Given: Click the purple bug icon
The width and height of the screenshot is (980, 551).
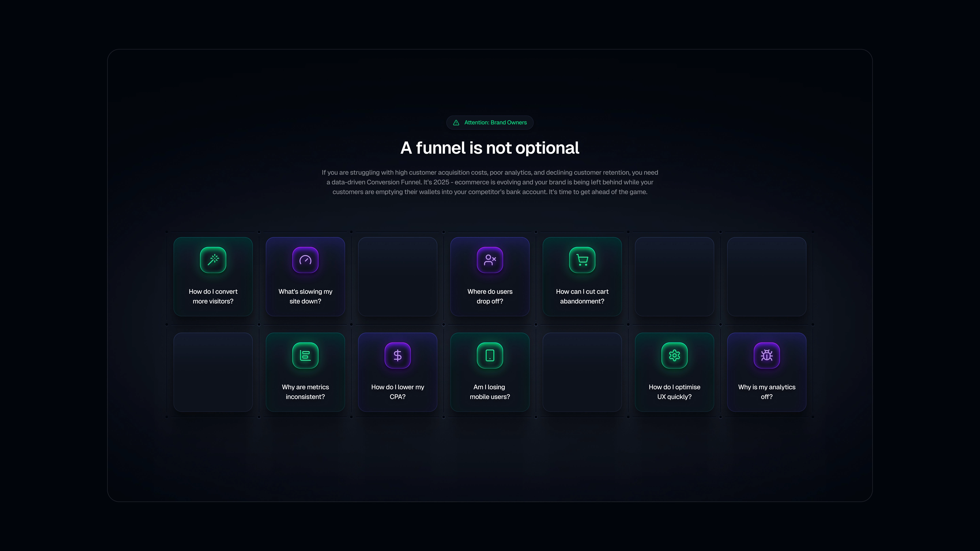Looking at the screenshot, I should pos(767,356).
